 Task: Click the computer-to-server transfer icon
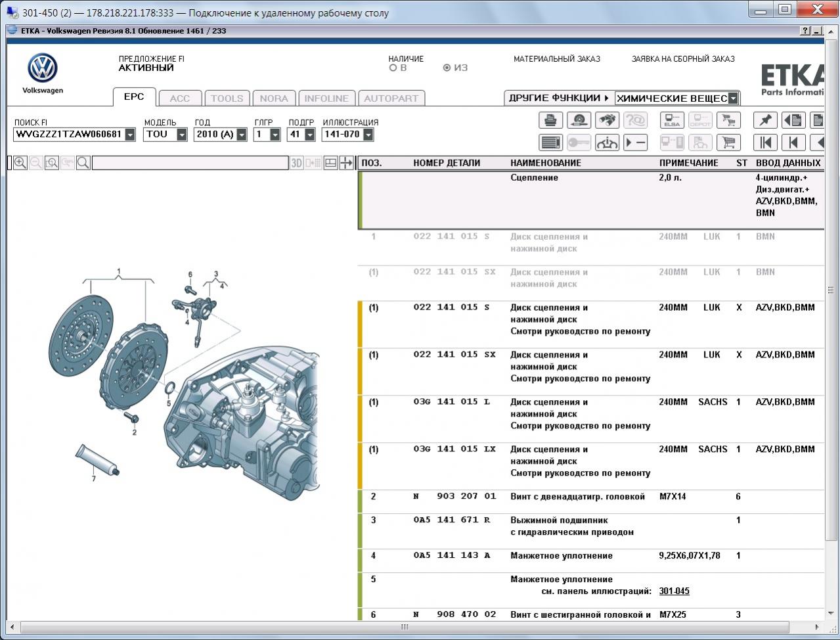click(x=672, y=143)
